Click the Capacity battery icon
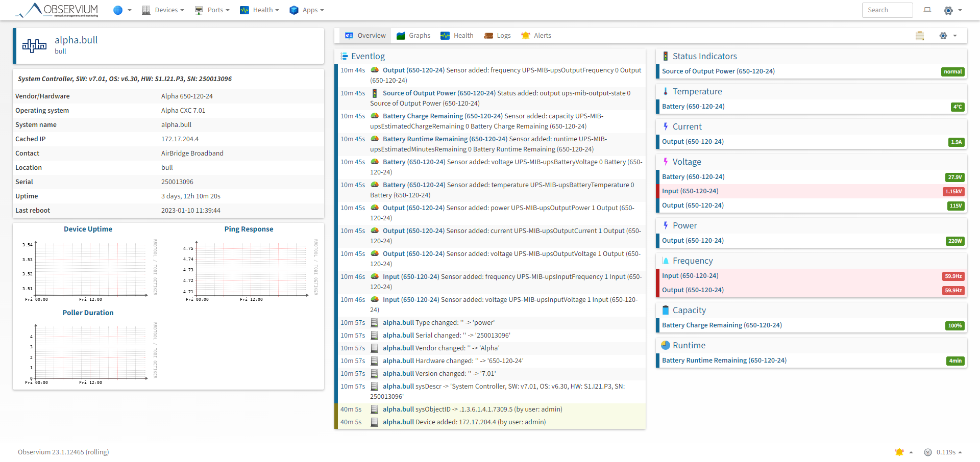The width and height of the screenshot is (980, 462). 666,310
